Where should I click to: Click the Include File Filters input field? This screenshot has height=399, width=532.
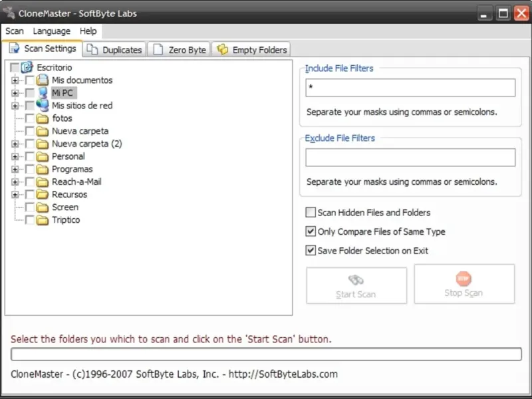[410, 88]
